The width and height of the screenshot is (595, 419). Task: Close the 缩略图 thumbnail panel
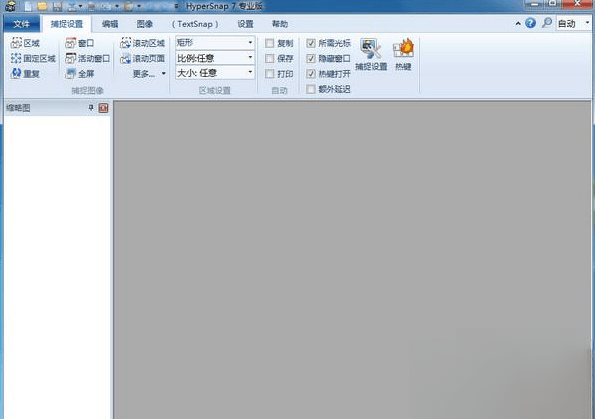[x=103, y=108]
